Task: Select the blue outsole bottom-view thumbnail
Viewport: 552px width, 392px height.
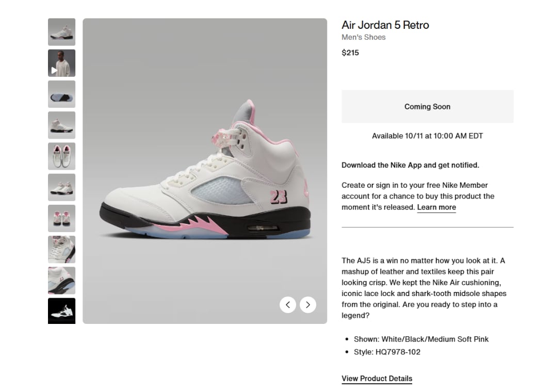Action: 61,94
